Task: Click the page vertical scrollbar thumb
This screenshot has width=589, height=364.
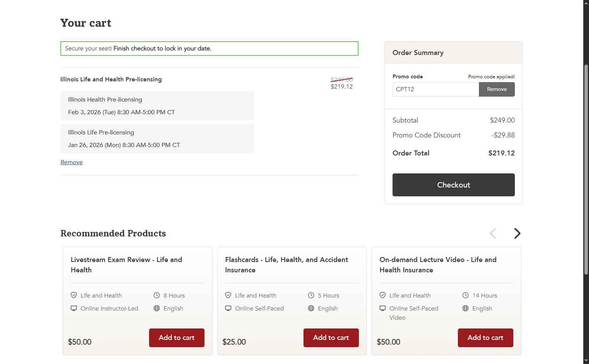Action: click(x=586, y=168)
